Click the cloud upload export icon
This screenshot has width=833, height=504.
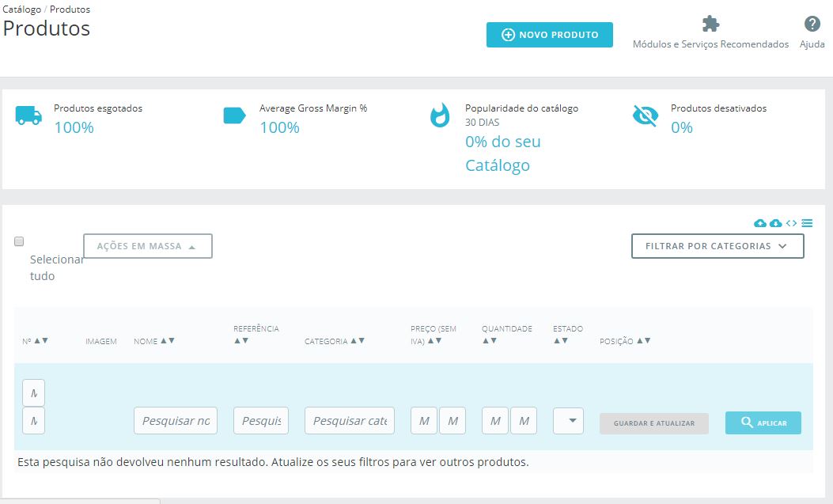click(760, 223)
